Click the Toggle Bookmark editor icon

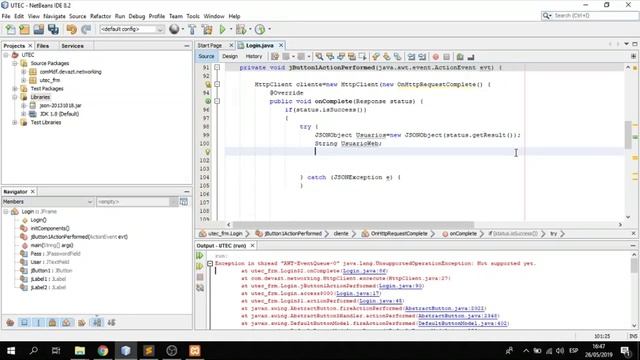tap(397, 57)
